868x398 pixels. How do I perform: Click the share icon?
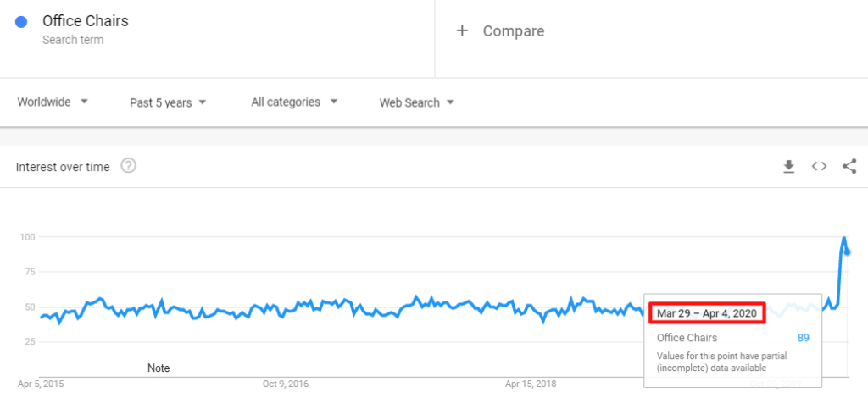[849, 167]
